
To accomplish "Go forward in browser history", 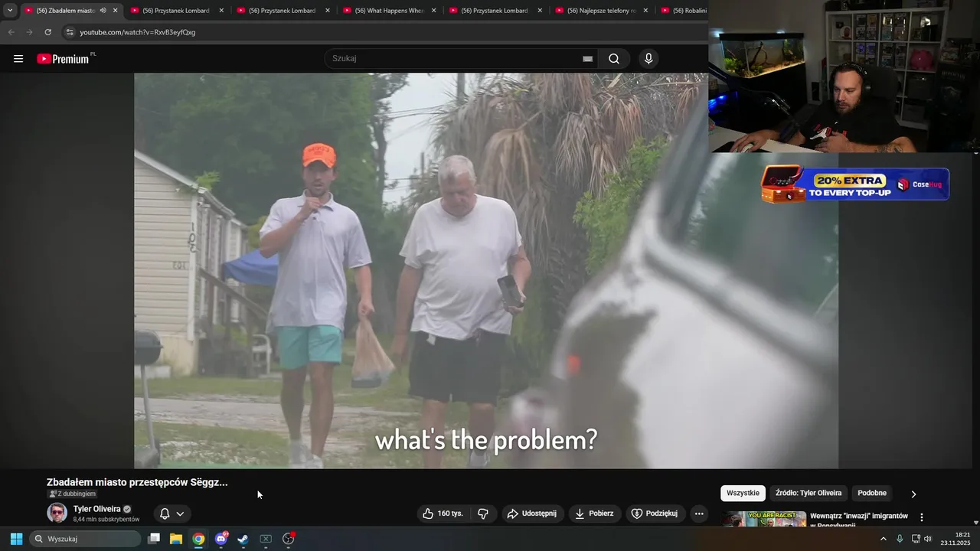I will [x=29, y=32].
